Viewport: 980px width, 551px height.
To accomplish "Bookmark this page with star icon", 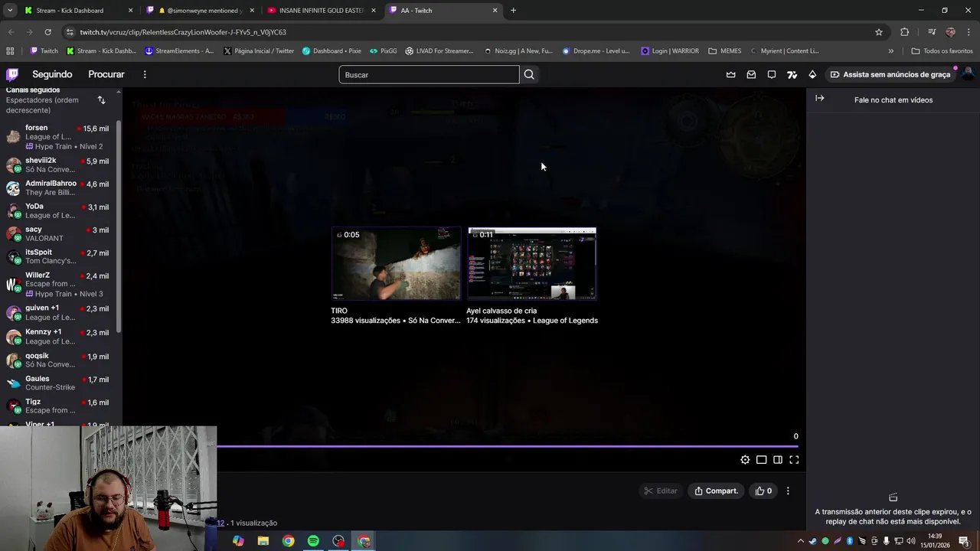I will pos(879,32).
